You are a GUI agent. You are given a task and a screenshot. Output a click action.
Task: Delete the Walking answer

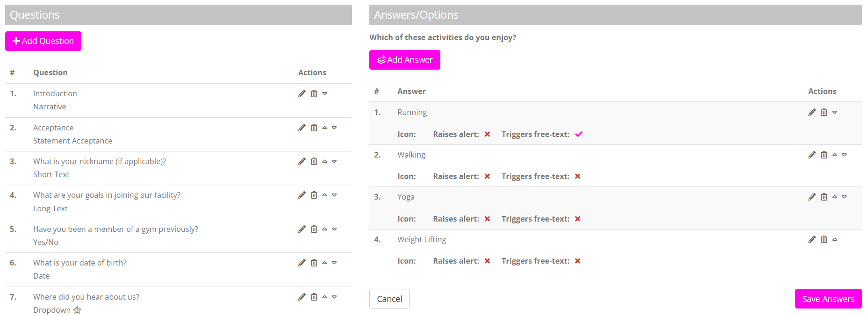click(x=824, y=155)
